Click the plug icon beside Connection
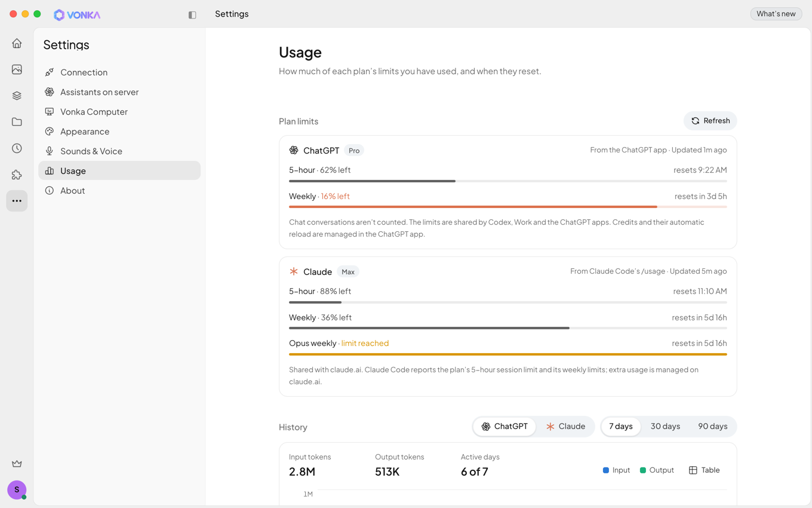The image size is (812, 508). click(50, 72)
